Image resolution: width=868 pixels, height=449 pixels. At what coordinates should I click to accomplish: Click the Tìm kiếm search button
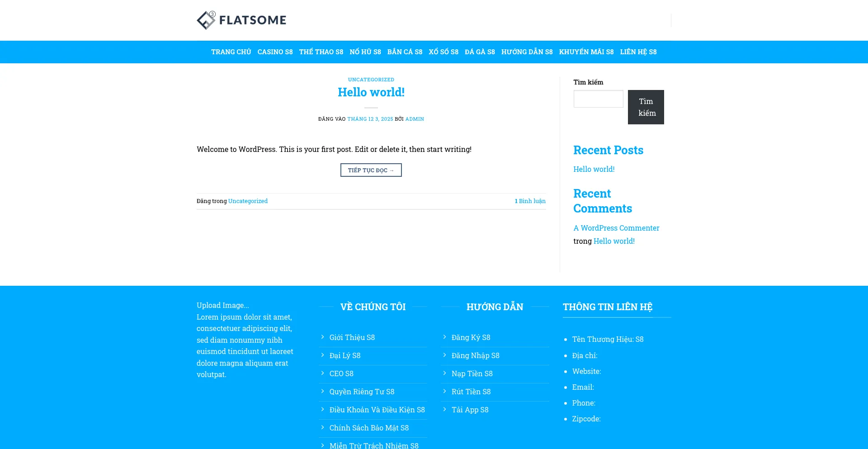click(646, 107)
